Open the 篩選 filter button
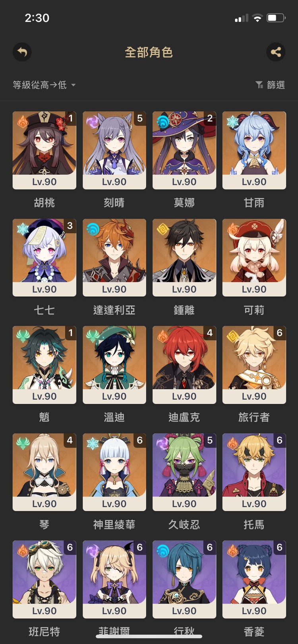The image size is (298, 644). (270, 85)
